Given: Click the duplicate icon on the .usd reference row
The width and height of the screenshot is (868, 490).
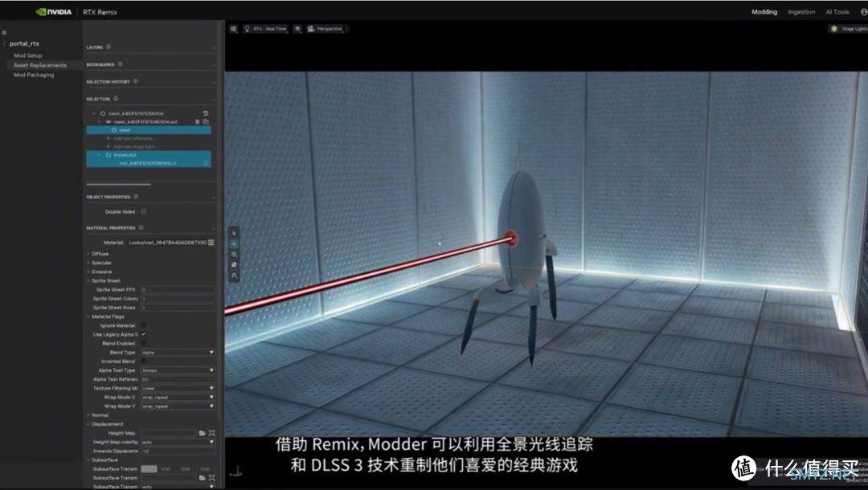Looking at the screenshot, I should [x=206, y=121].
